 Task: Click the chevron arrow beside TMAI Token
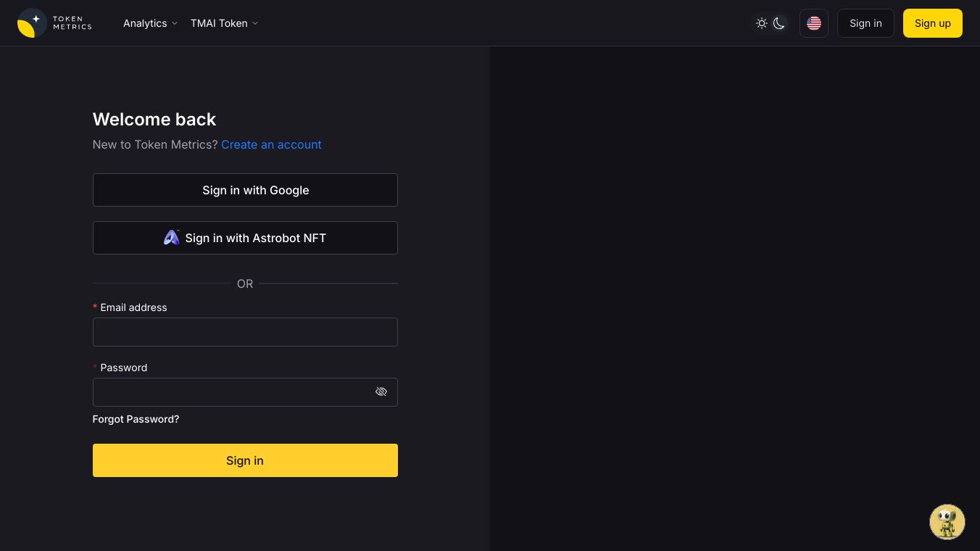coord(255,23)
